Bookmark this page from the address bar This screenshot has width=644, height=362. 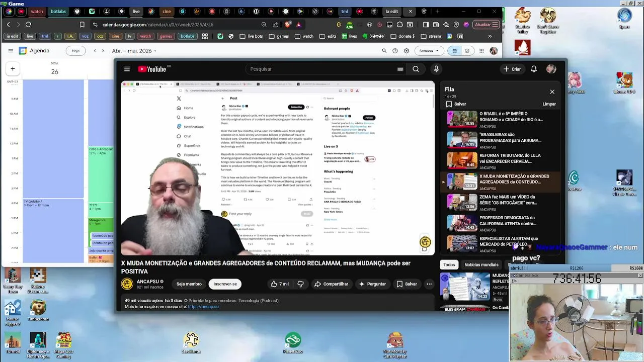82,24
